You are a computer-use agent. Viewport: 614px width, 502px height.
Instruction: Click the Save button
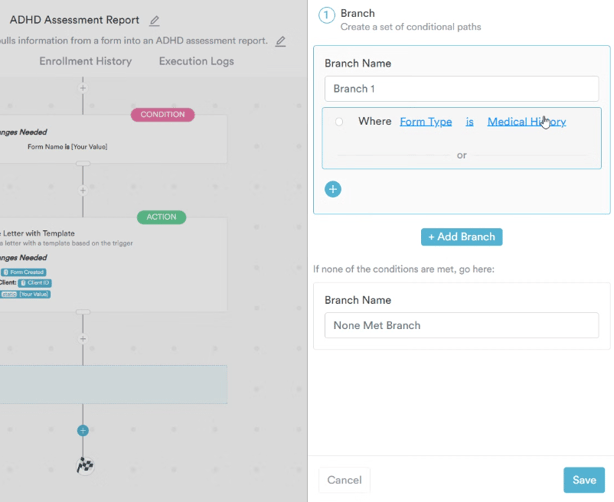tap(584, 480)
